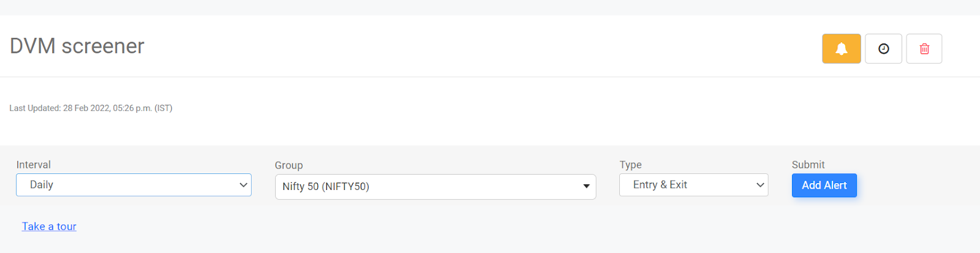
Task: Click the DVM screener page title
Action: point(77,46)
